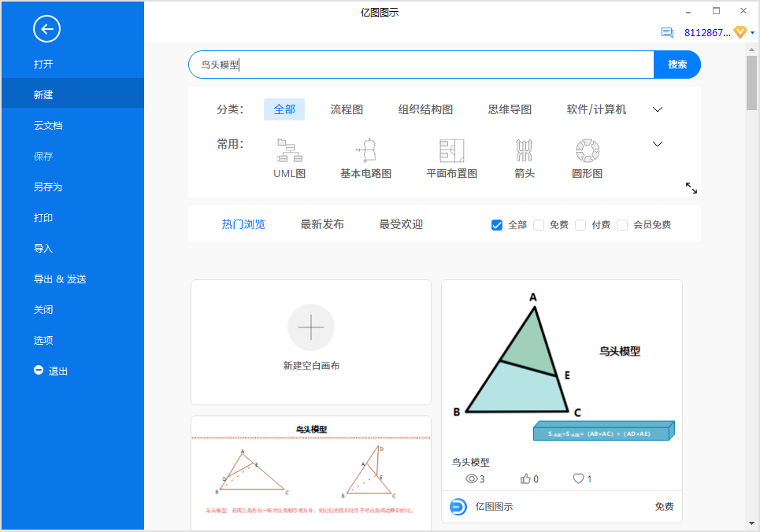This screenshot has width=760, height=532.
Task: Expand the 分类 category list chevron
Action: coord(658,109)
